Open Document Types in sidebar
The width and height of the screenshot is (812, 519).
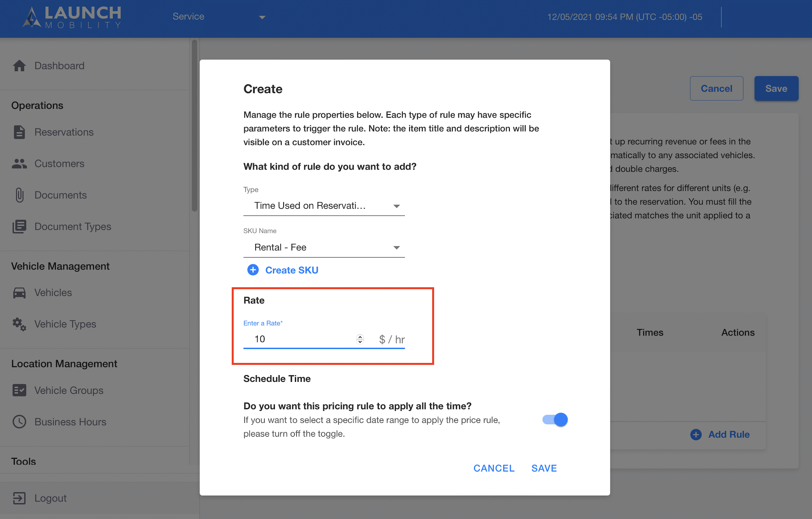(x=73, y=227)
